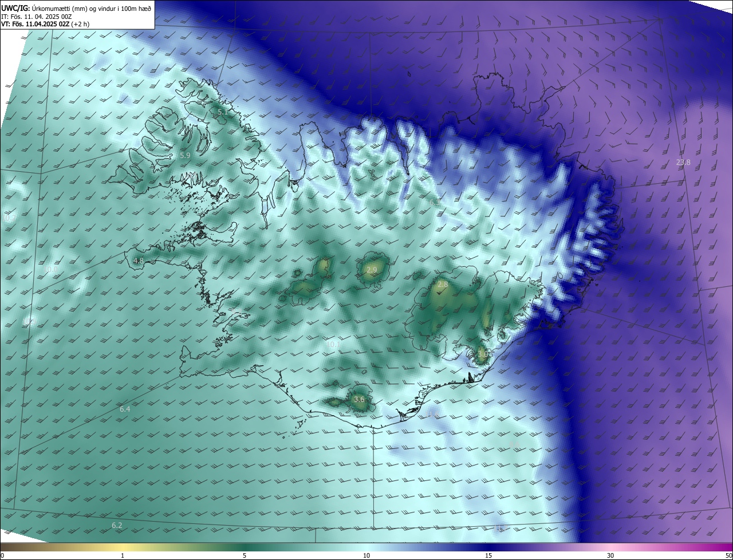Click the 10.1 value in south Iceland

coord(333,344)
